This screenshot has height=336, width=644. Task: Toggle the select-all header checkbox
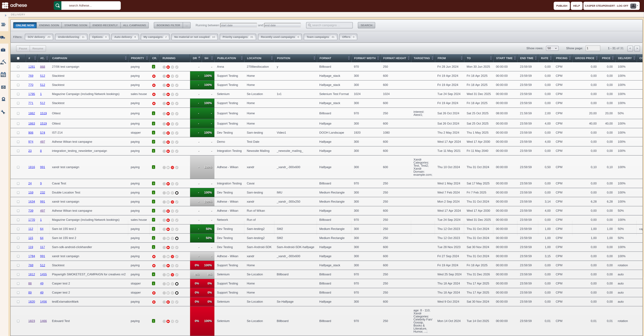tap(18, 58)
